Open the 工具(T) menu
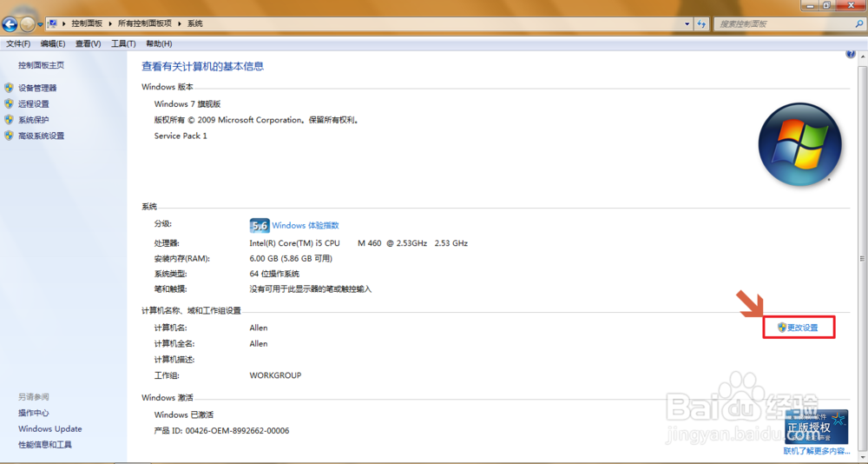Viewport: 868px width, 464px height. [x=123, y=43]
